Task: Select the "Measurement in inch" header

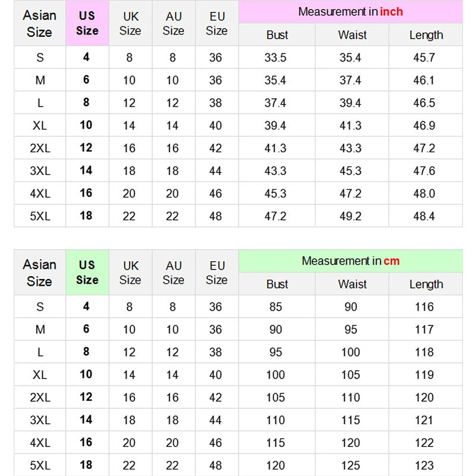Action: pos(350,12)
